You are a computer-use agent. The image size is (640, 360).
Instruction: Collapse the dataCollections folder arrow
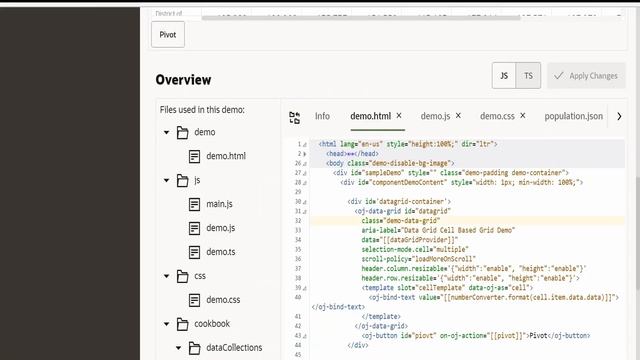[178, 348]
